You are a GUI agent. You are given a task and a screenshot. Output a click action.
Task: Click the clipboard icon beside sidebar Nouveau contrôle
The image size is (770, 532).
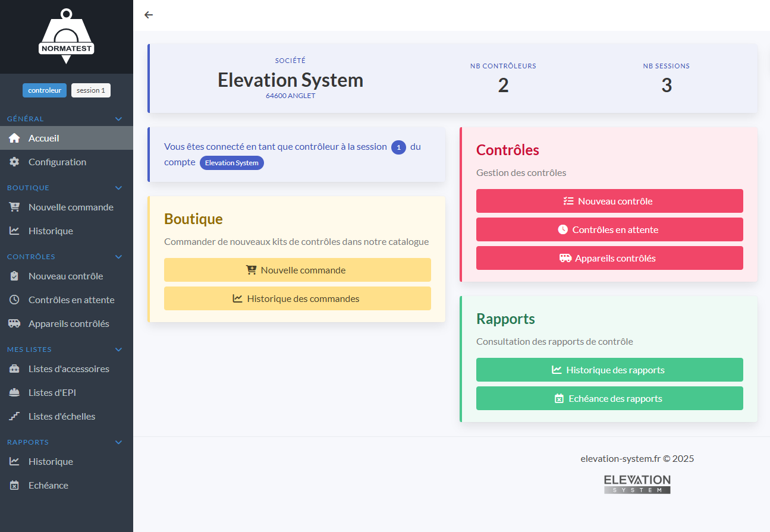click(x=14, y=276)
